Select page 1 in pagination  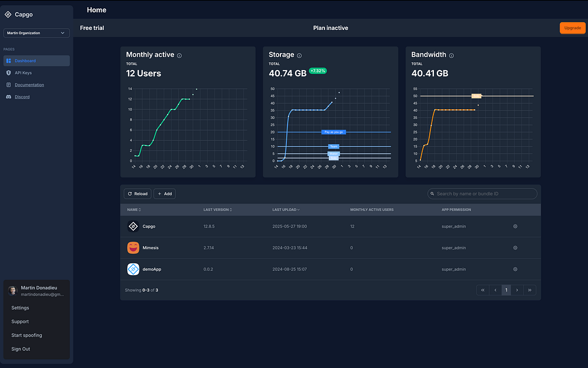point(506,290)
